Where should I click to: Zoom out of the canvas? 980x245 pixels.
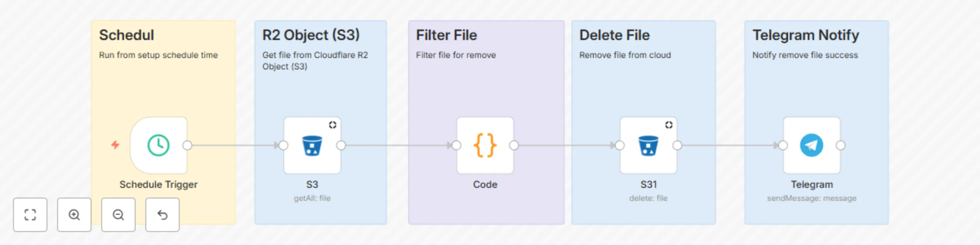click(x=118, y=215)
